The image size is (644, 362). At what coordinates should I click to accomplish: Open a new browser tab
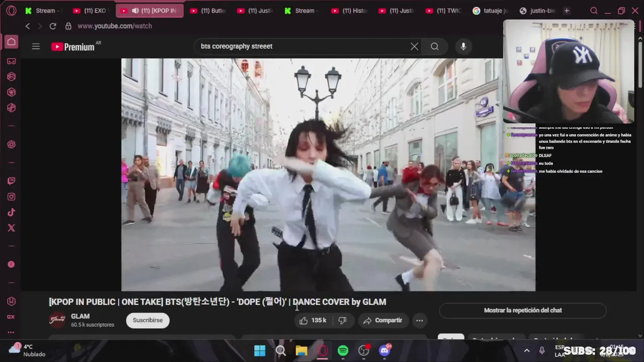[x=567, y=11]
